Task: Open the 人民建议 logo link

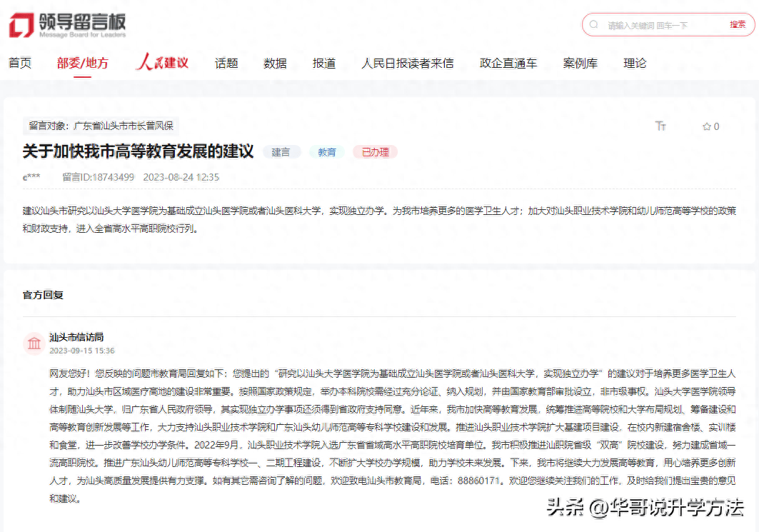Action: click(x=162, y=63)
